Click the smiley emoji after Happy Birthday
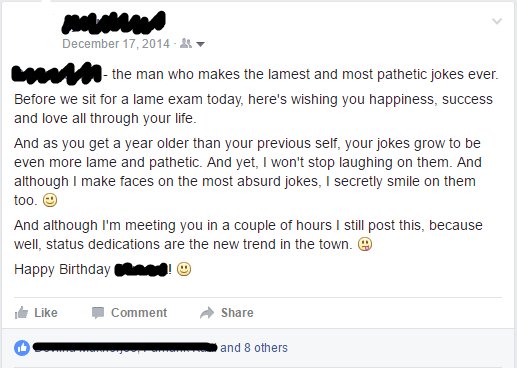 (184, 269)
